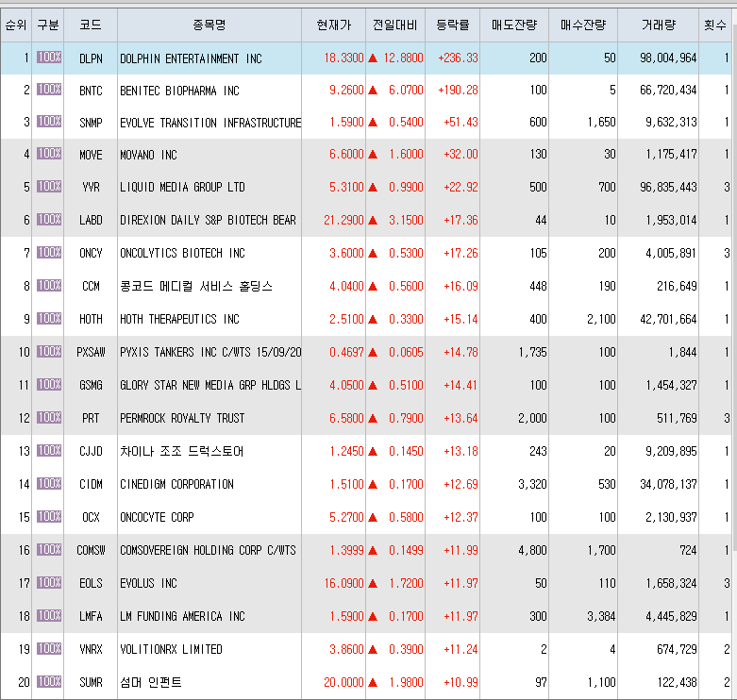Sort by the 횟수 column header

715,25
